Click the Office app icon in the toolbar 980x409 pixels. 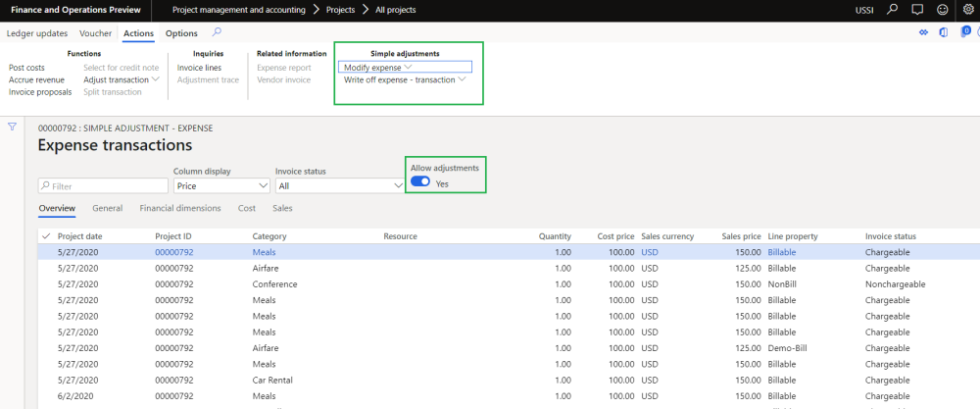point(944,32)
